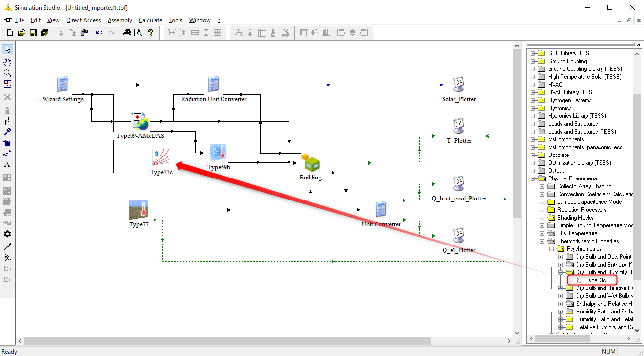Screen dimensions: 644x356
Task: Select the Output folder in tree
Action: point(556,171)
